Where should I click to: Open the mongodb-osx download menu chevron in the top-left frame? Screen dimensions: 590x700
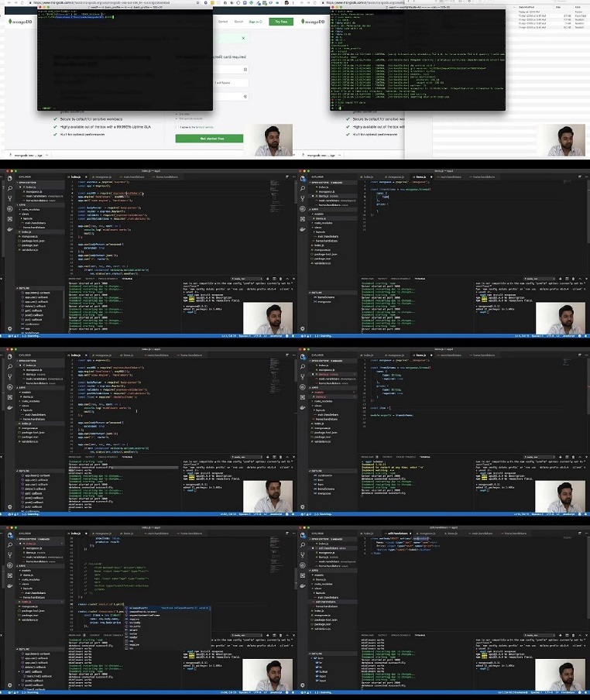(x=46, y=156)
